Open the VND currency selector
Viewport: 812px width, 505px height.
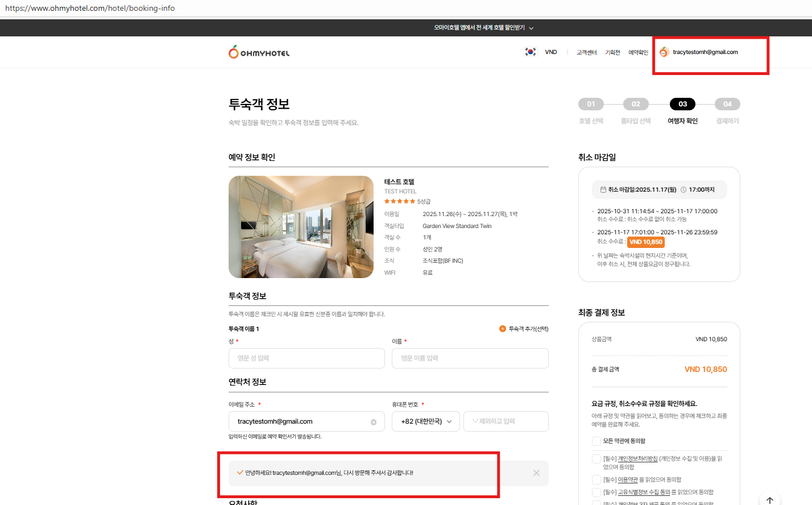click(x=551, y=52)
